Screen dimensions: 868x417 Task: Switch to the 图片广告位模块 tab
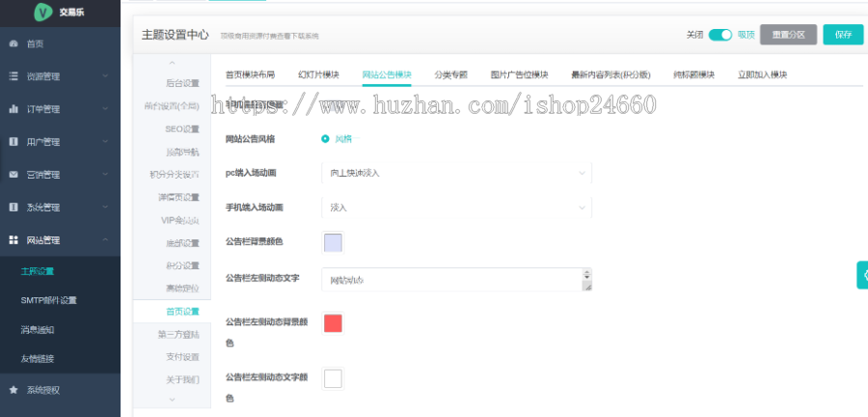(519, 74)
